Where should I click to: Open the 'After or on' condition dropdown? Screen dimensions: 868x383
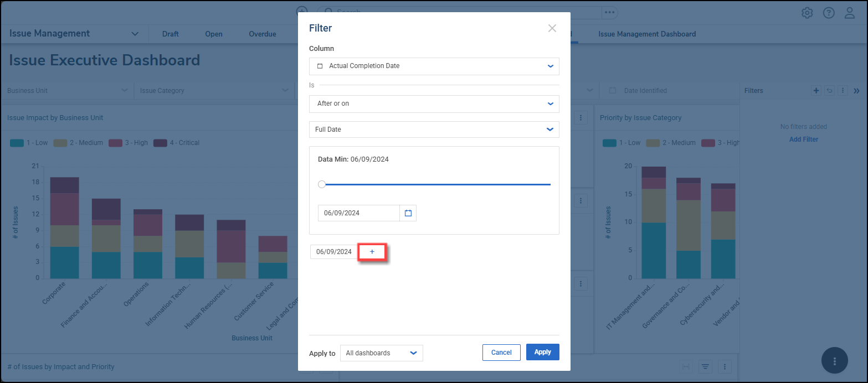434,103
